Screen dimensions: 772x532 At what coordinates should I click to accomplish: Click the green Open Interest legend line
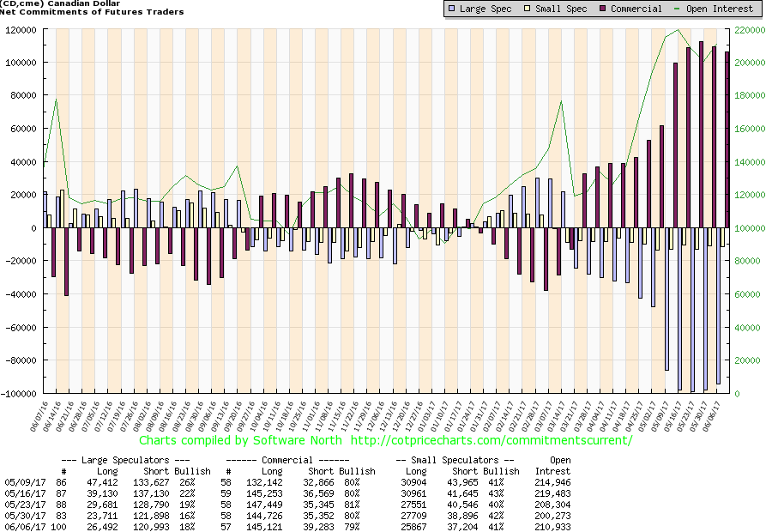680,9
